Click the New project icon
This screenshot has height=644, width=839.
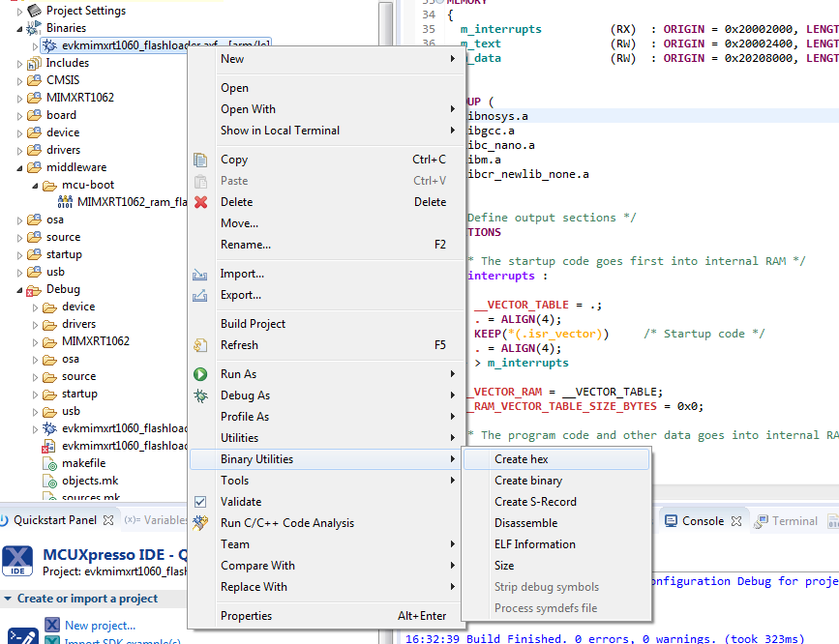[x=52, y=625]
